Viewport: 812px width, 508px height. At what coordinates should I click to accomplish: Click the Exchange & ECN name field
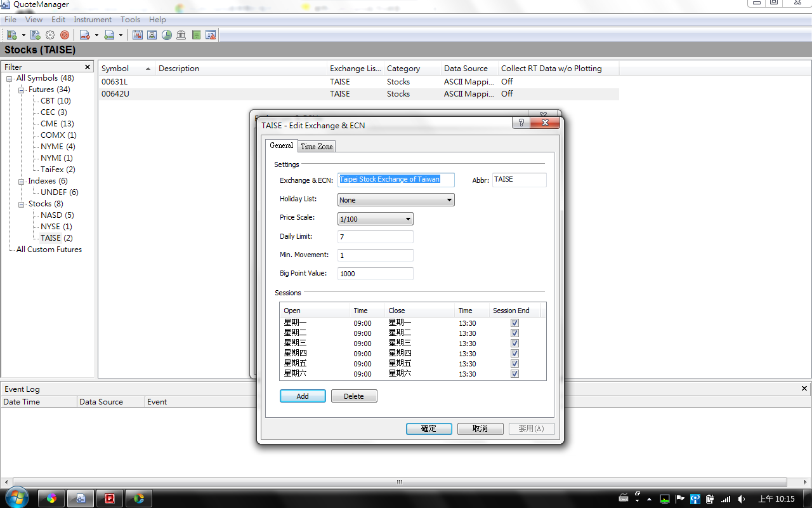coord(396,180)
